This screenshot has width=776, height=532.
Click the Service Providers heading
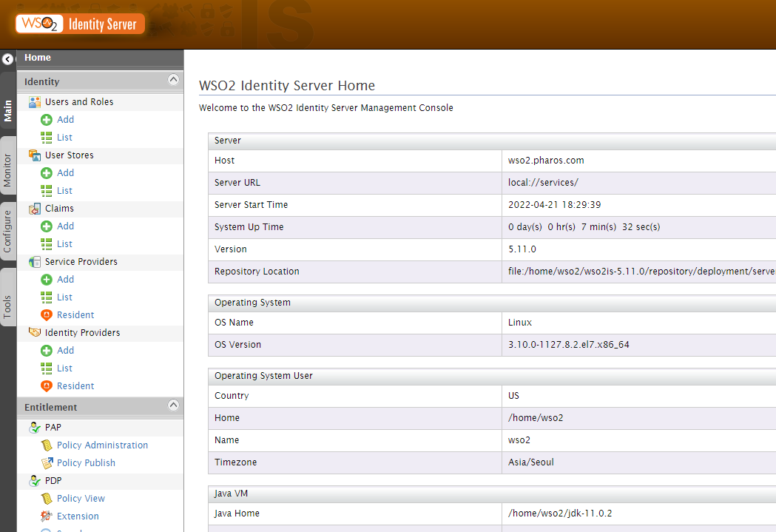[x=81, y=262]
